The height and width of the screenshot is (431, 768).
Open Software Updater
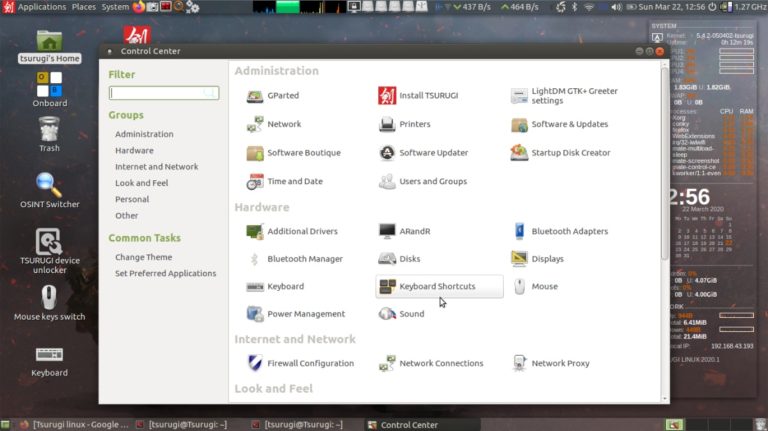pos(423,153)
